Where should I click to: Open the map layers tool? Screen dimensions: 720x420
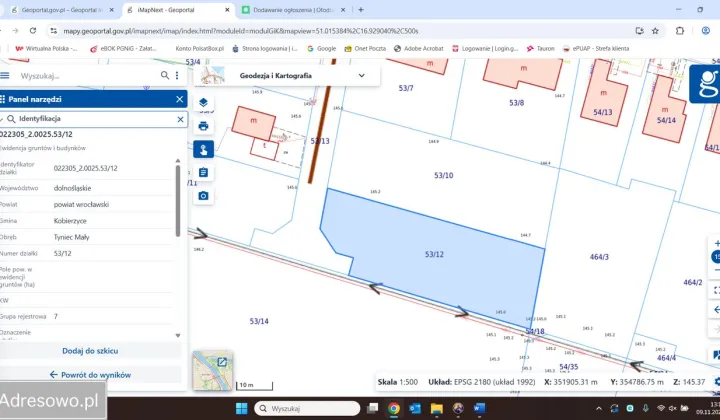203,102
